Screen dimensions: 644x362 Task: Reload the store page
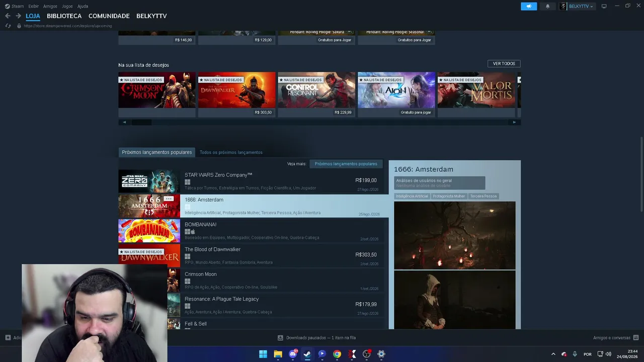[x=8, y=26]
